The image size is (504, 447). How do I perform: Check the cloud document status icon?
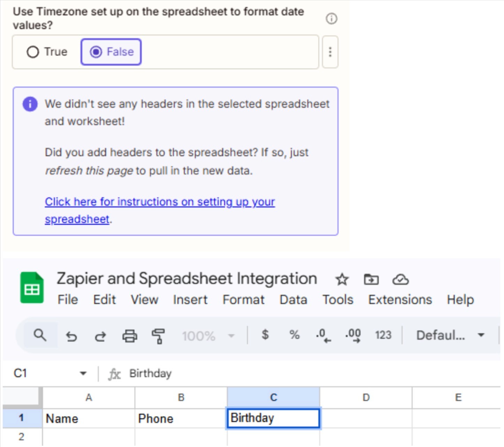click(400, 279)
